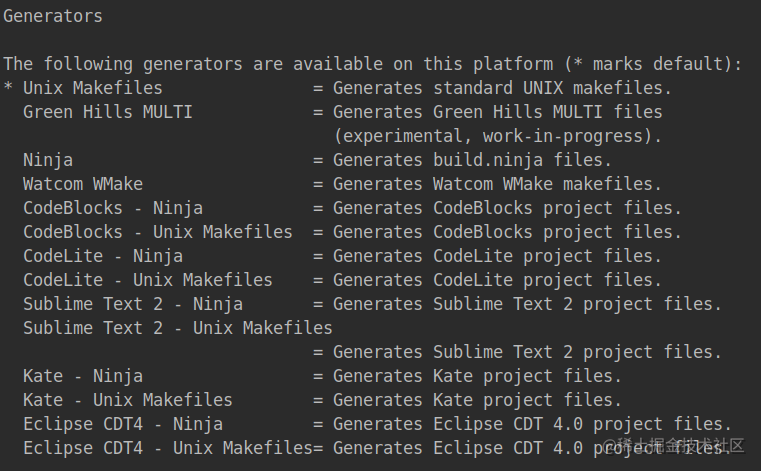Click CodeBlocks - Ninja entry
Image resolution: width=761 pixels, height=471 pixels.
click(x=113, y=208)
